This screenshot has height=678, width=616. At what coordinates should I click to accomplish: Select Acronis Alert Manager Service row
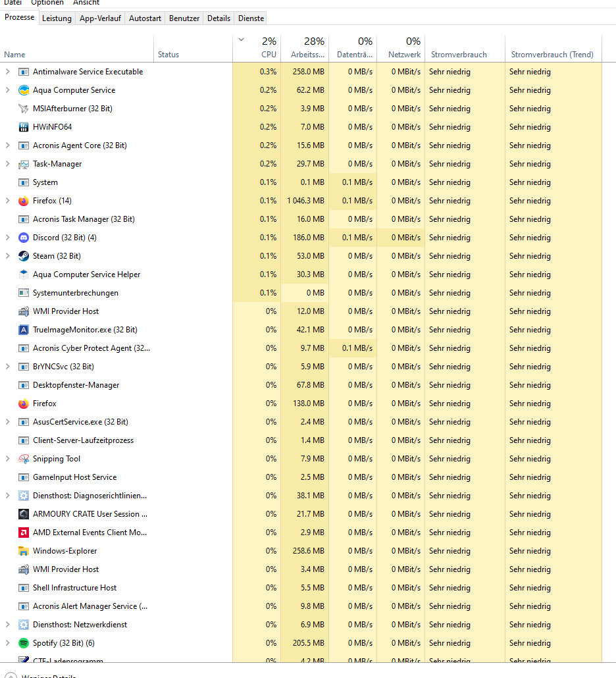point(301,606)
